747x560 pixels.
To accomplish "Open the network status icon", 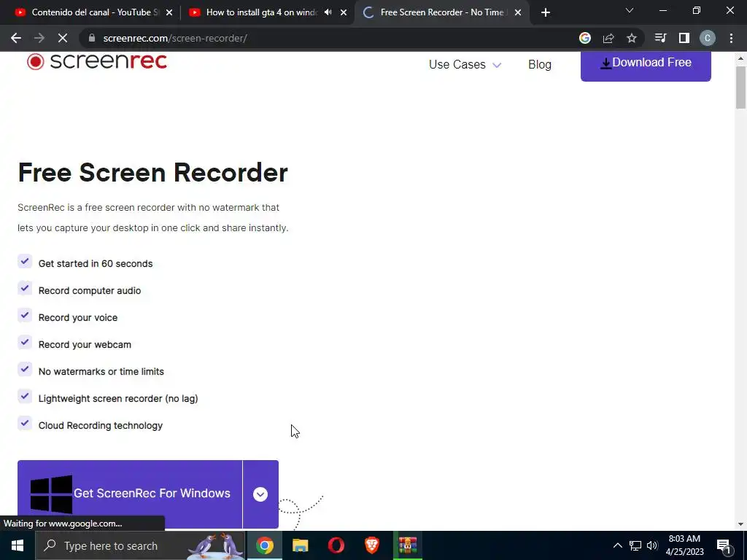I will [x=635, y=545].
